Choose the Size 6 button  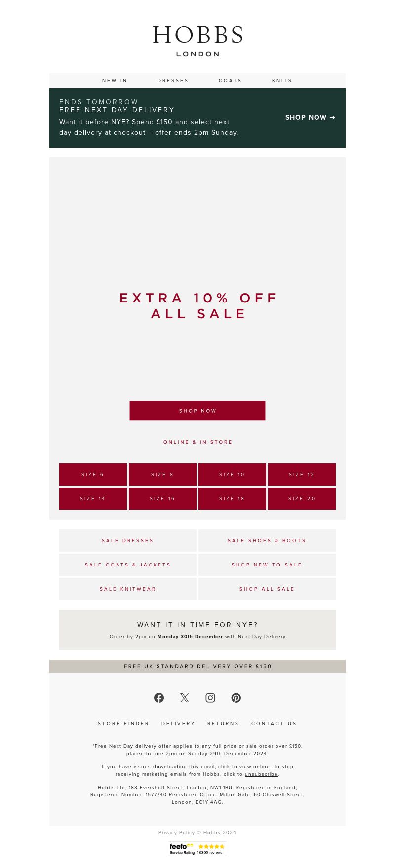pos(93,474)
